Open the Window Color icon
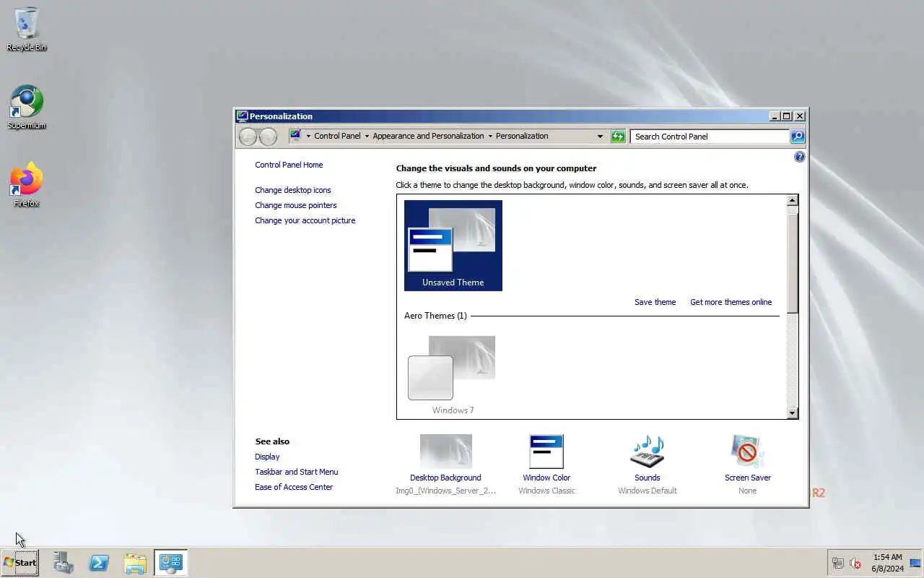The width and height of the screenshot is (924, 578). point(546,452)
